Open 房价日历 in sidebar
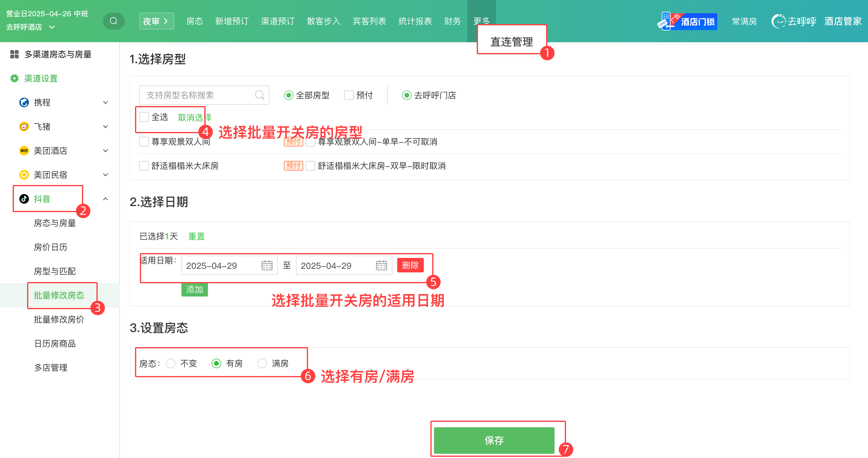The image size is (868, 458). tap(51, 247)
